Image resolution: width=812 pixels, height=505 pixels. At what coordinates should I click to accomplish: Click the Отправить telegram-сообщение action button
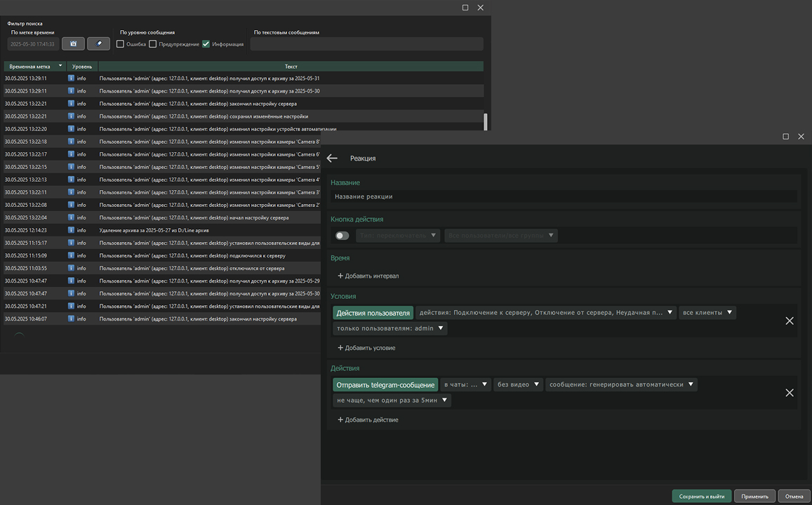(385, 385)
